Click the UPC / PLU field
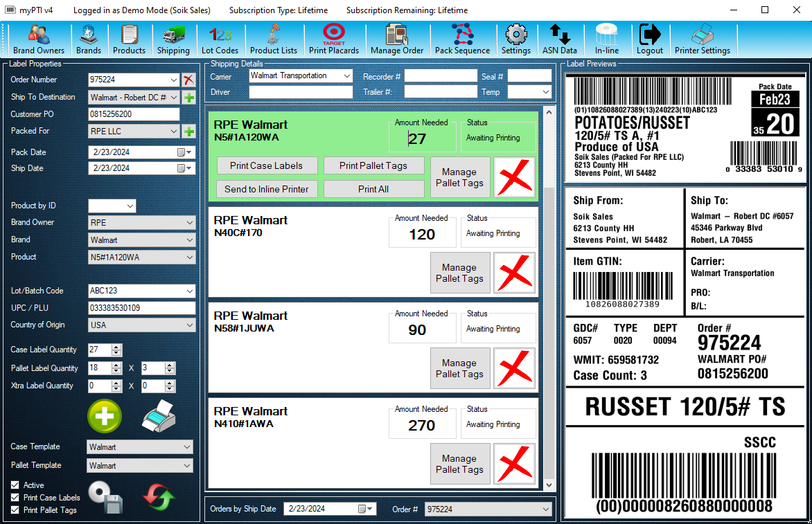The image size is (812, 524). coord(142,308)
